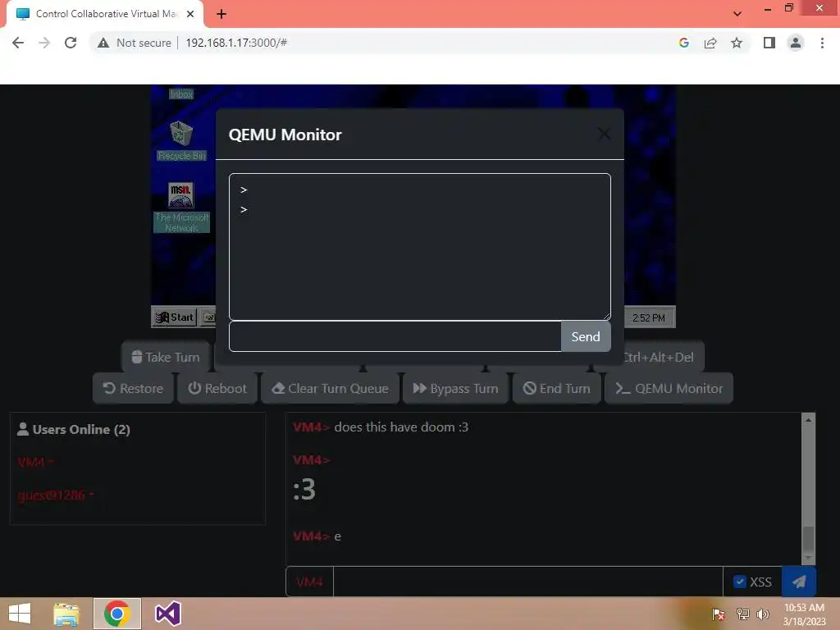Screen dimensions: 840x630
Task: Go back in browser
Action: (x=18, y=43)
